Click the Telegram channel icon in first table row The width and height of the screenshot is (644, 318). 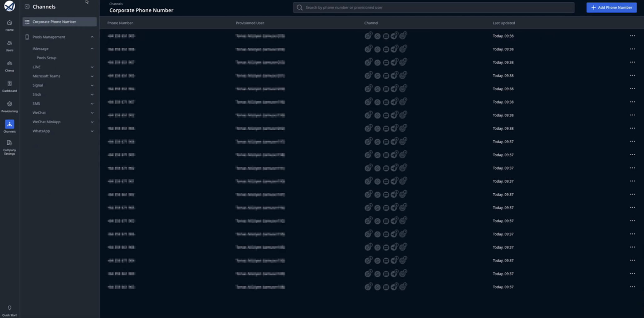point(394,36)
